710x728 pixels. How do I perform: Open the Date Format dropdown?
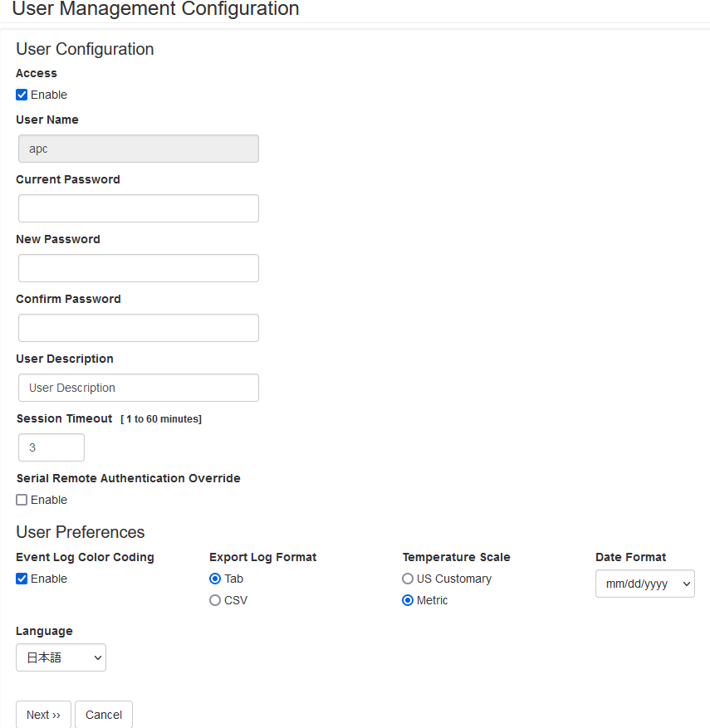click(645, 584)
